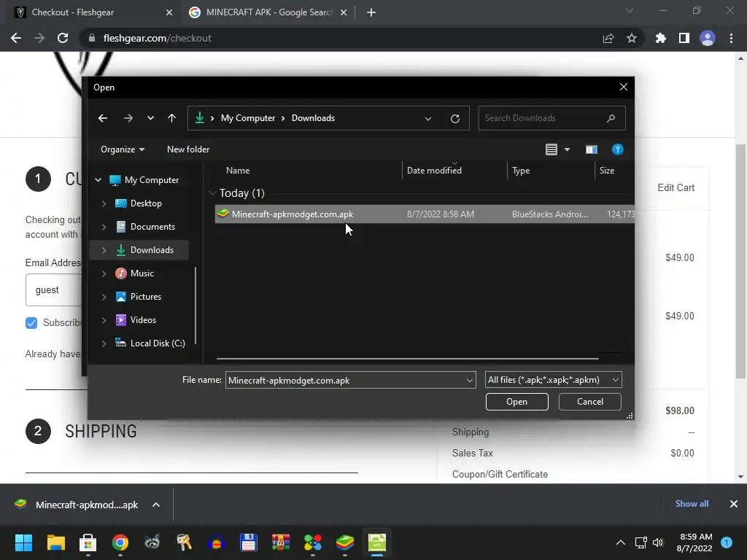
Task: Toggle the preview pane
Action: pos(591,149)
